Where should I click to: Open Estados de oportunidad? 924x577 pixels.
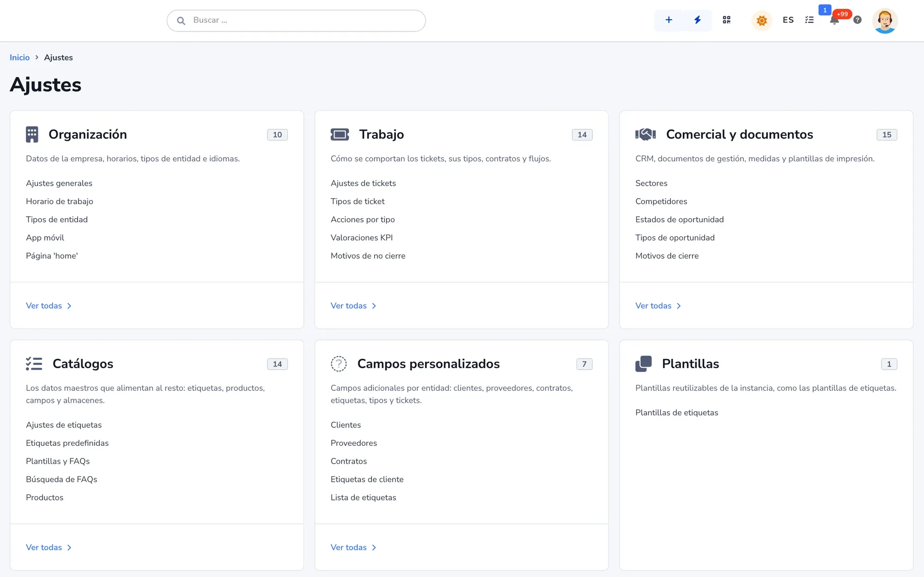pos(680,219)
